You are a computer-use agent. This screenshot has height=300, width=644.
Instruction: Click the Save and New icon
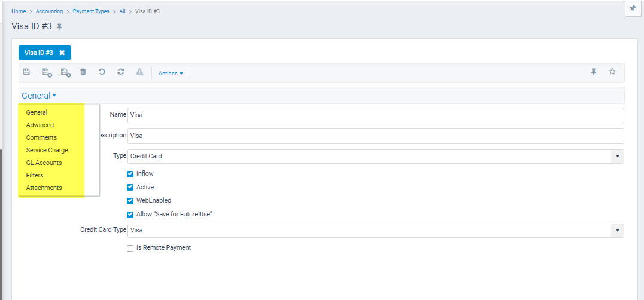(66, 72)
